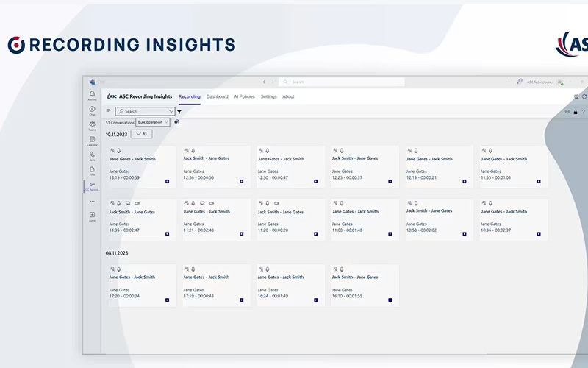
Task: Open the 12:25 Jack Smith - Jane Gates title
Action: coord(355,158)
